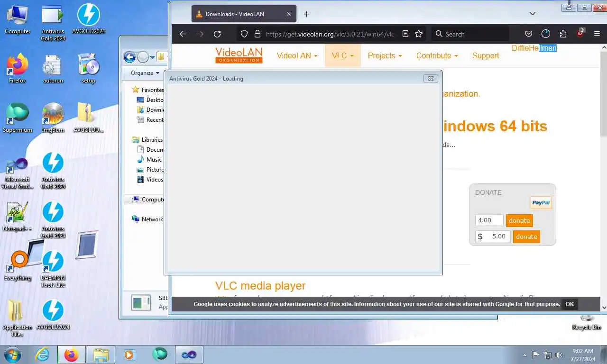
Task: Open a new tab with the plus button
Action: [x=306, y=14]
